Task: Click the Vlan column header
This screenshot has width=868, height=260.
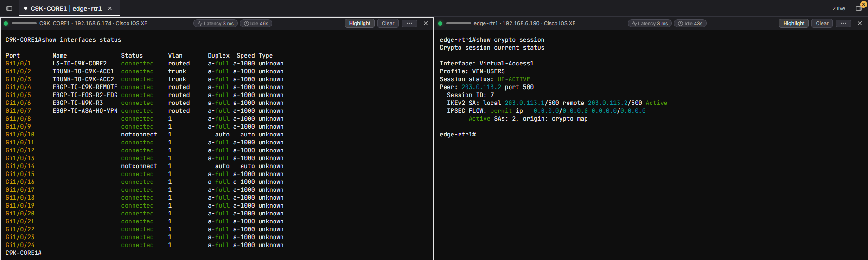Action: click(175, 56)
